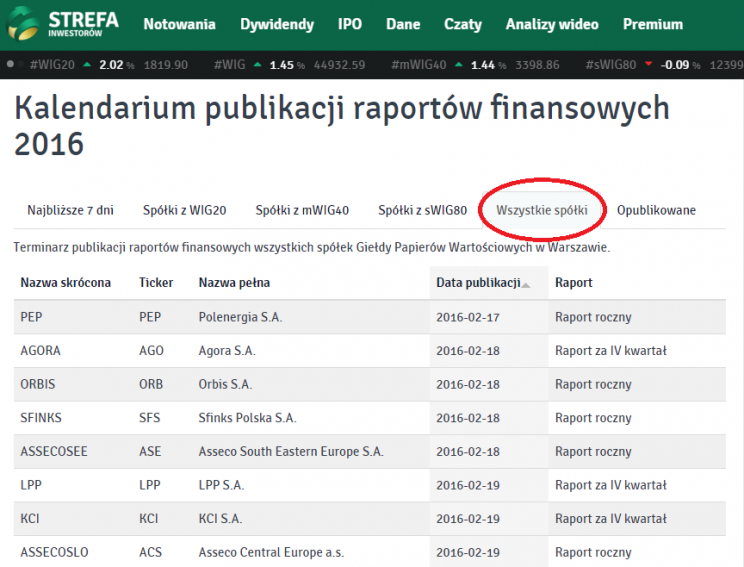Click Asseco Central Europe a.s.
Image resolution: width=744 pixels, height=567 pixels.
tap(271, 553)
